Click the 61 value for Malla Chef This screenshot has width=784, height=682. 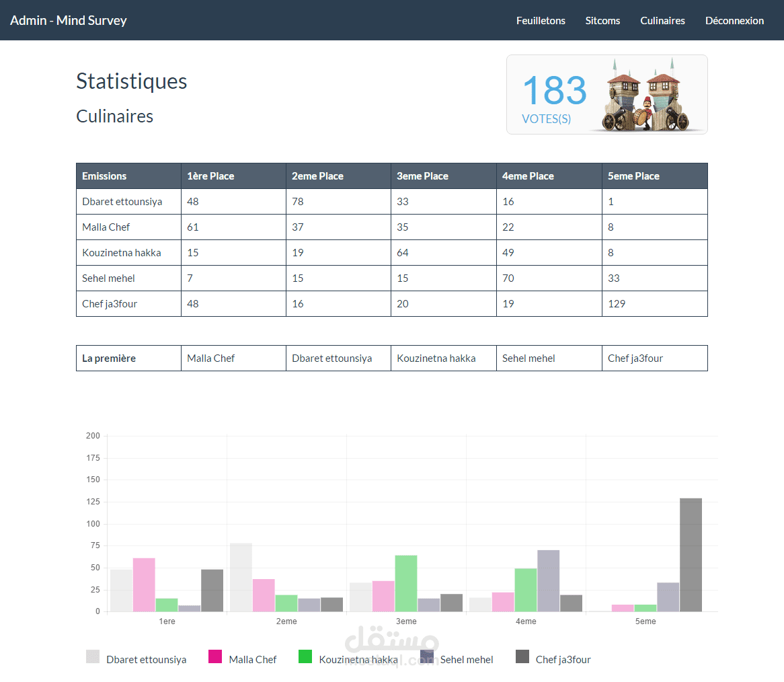pyautogui.click(x=192, y=227)
